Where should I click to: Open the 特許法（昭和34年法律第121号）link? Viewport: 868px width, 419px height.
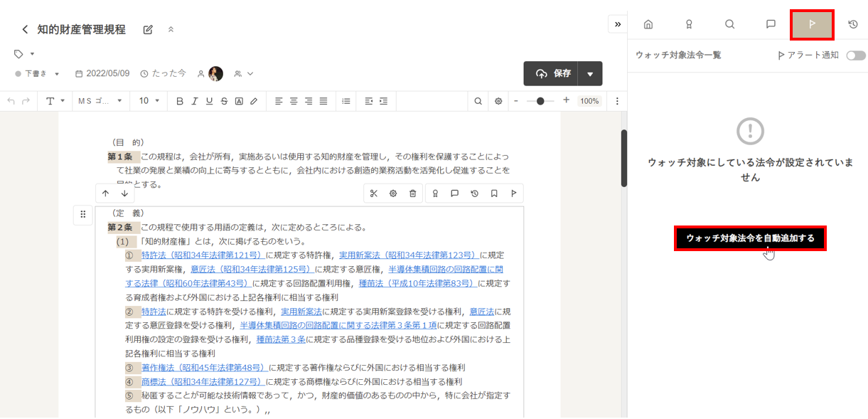(202, 255)
